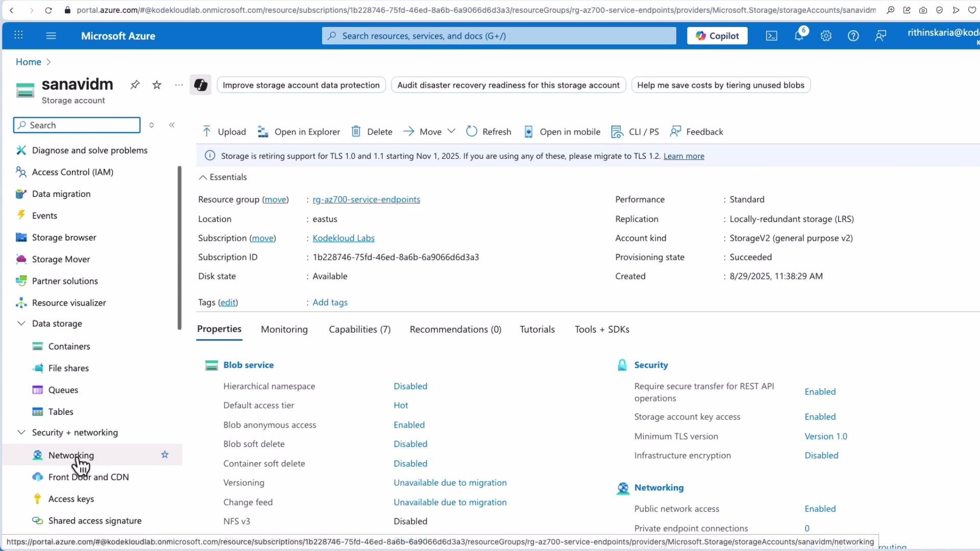The width and height of the screenshot is (980, 551).
Task: Open Containers under Data storage
Action: click(x=69, y=346)
